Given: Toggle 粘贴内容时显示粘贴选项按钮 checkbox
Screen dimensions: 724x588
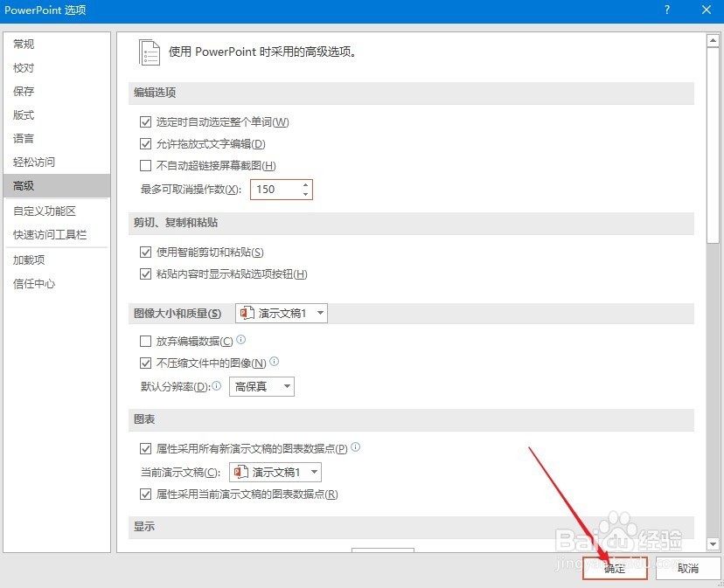Looking at the screenshot, I should pyautogui.click(x=145, y=273).
